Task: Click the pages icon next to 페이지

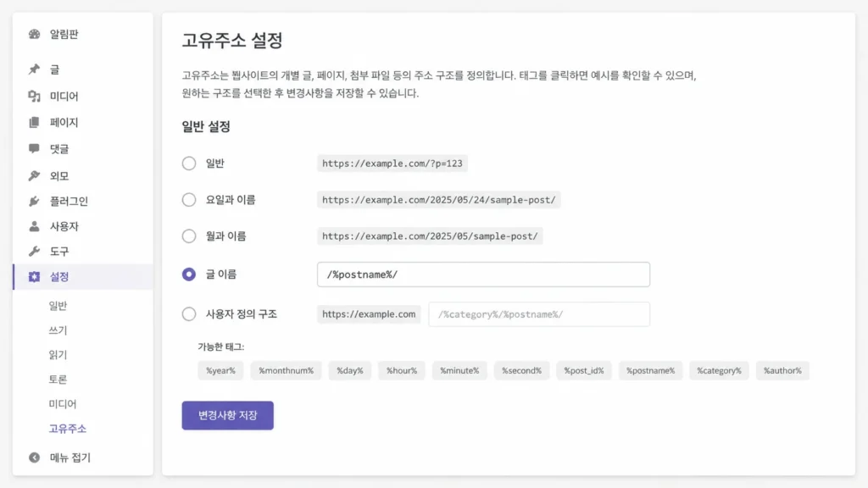Action: coord(34,122)
